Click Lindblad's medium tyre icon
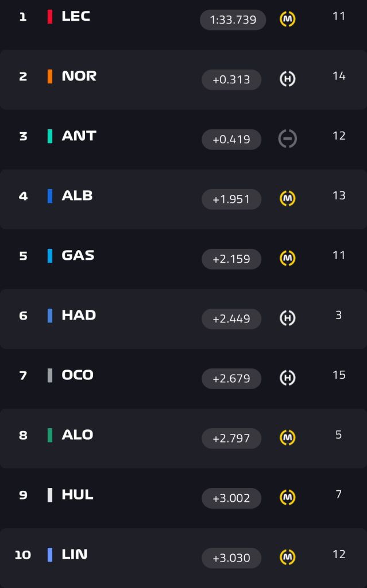Image resolution: width=367 pixels, height=588 pixels. tap(288, 558)
